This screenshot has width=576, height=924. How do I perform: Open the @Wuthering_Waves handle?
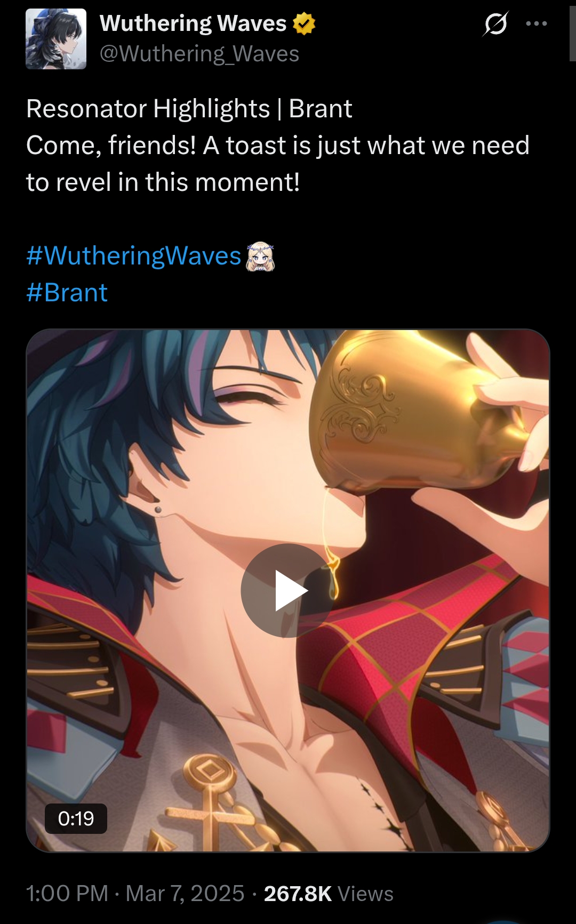click(x=199, y=54)
